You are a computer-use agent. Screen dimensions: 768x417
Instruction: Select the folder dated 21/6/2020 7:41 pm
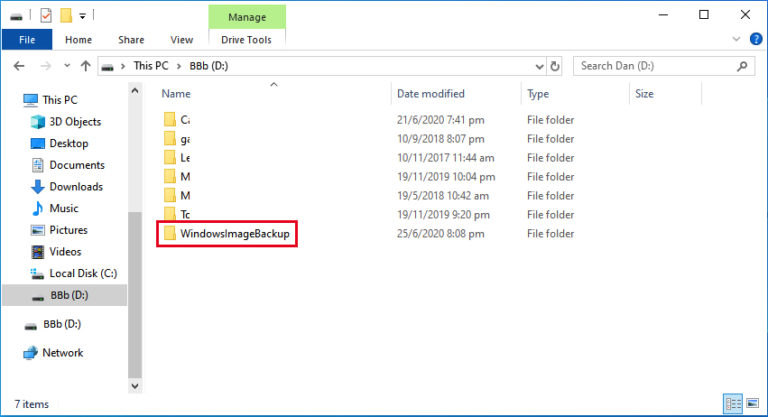(x=177, y=120)
